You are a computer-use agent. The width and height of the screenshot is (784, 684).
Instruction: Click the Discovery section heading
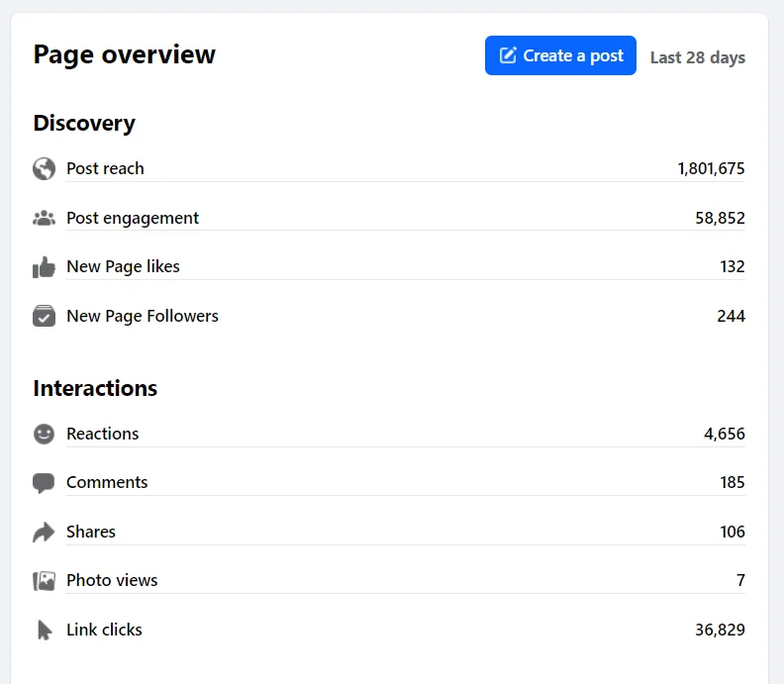coord(84,123)
